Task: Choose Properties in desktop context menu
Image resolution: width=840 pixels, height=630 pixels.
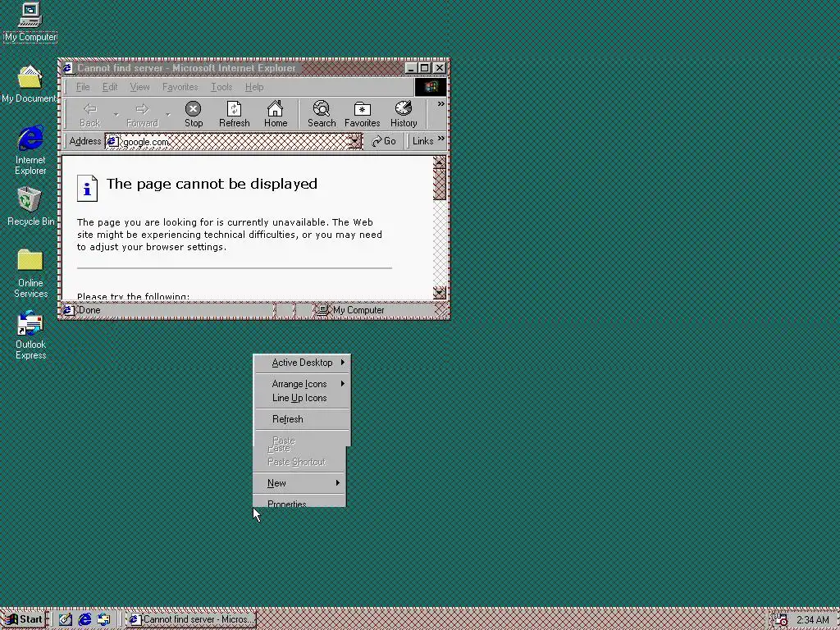Action: point(299,503)
